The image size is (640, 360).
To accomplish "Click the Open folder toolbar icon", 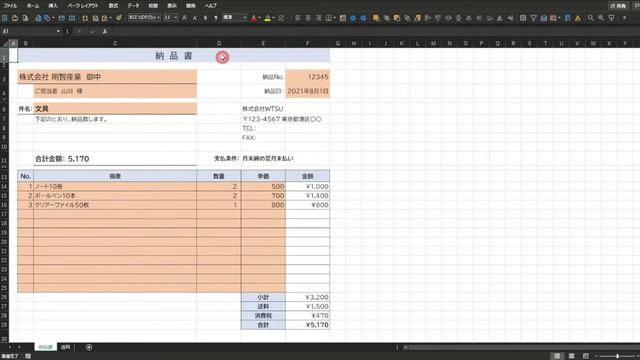I will [15, 18].
